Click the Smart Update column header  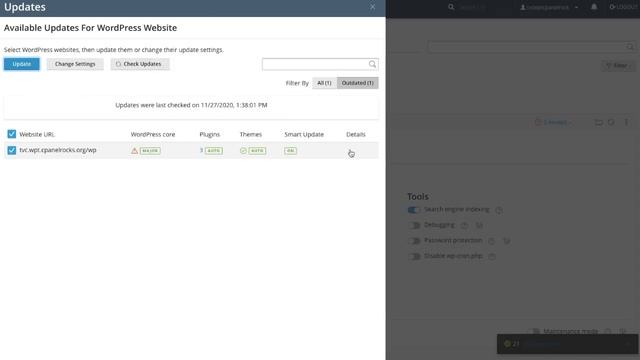coord(304,134)
